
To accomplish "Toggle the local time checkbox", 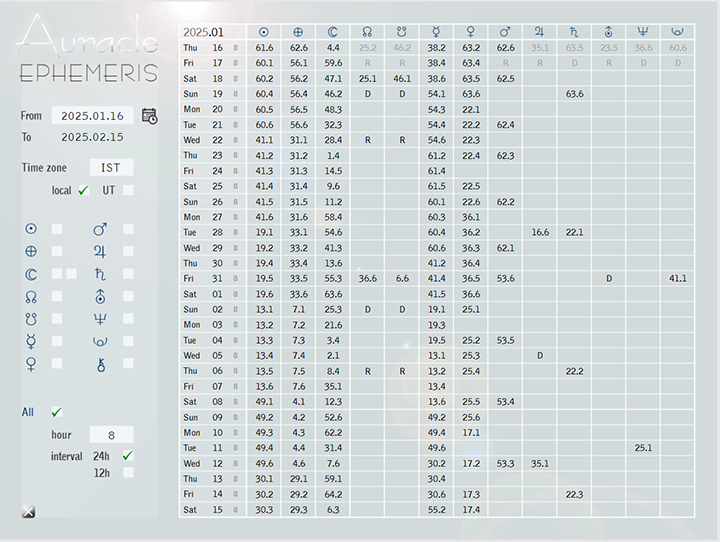I will click(x=83, y=190).
